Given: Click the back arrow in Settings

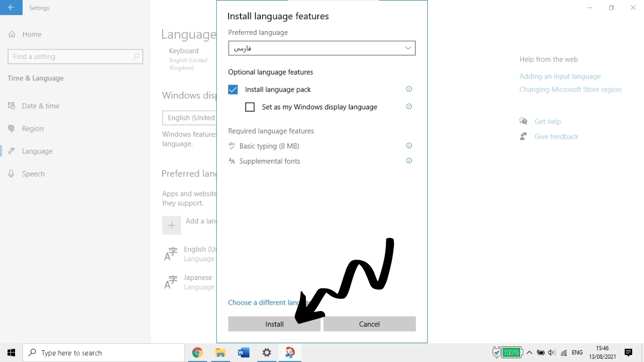Looking at the screenshot, I should coord(11,8).
